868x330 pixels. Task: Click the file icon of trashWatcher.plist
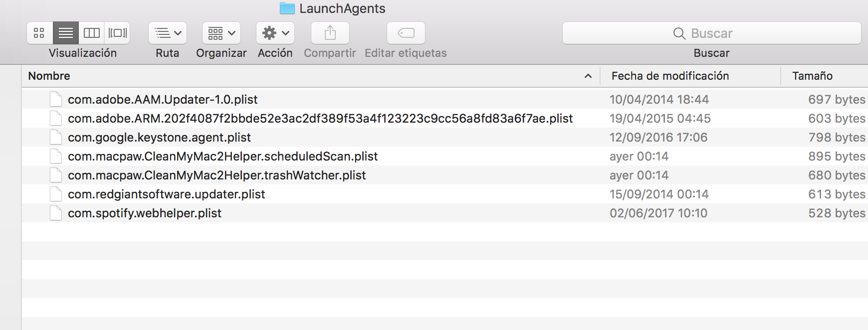click(56, 175)
